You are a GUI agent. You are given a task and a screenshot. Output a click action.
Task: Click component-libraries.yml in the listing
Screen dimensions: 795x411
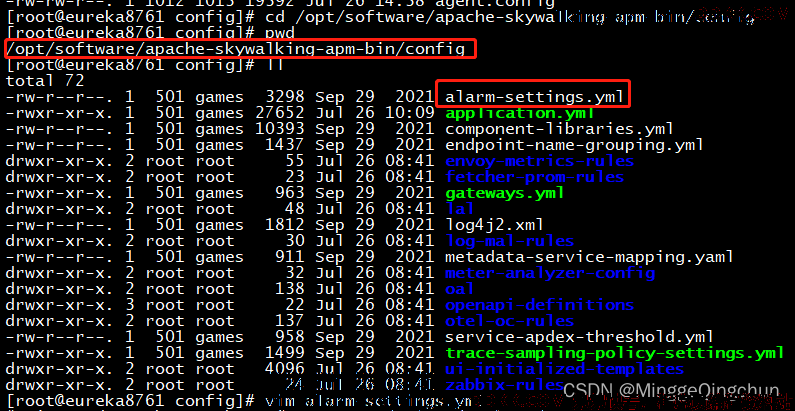[x=559, y=129]
